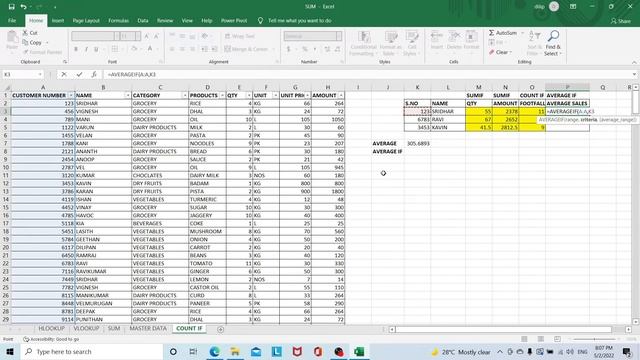Click in the formula bar input
The image size is (640, 360).
click(367, 74)
